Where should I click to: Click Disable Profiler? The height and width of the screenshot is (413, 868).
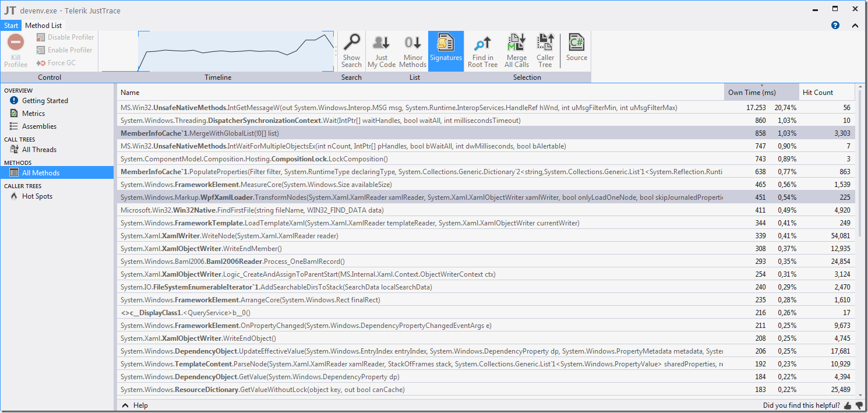65,37
